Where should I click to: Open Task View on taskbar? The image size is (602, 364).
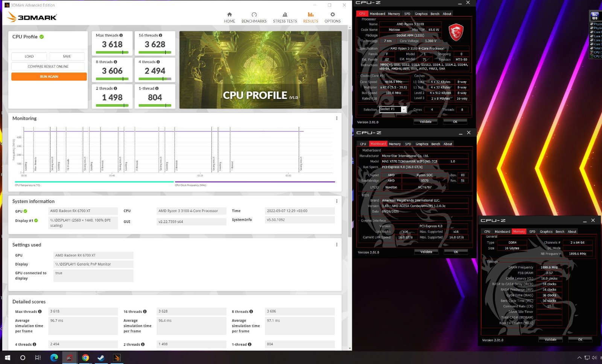[38, 358]
